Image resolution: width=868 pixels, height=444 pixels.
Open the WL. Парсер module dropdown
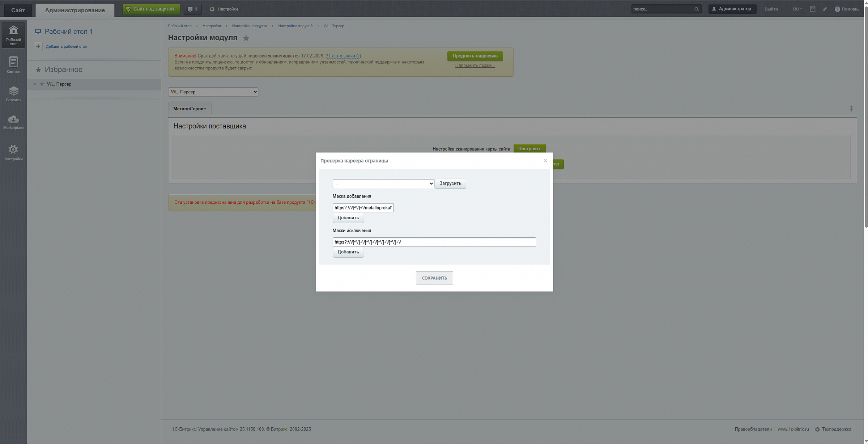click(213, 92)
